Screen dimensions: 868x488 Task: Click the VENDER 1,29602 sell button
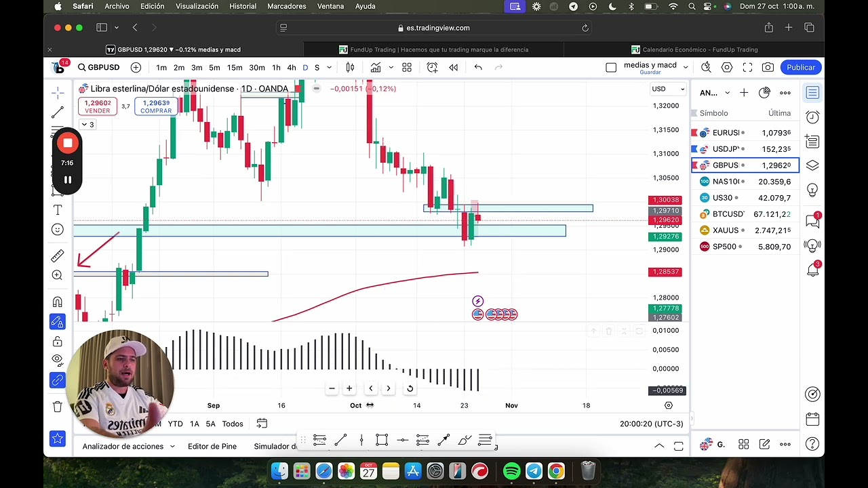98,106
